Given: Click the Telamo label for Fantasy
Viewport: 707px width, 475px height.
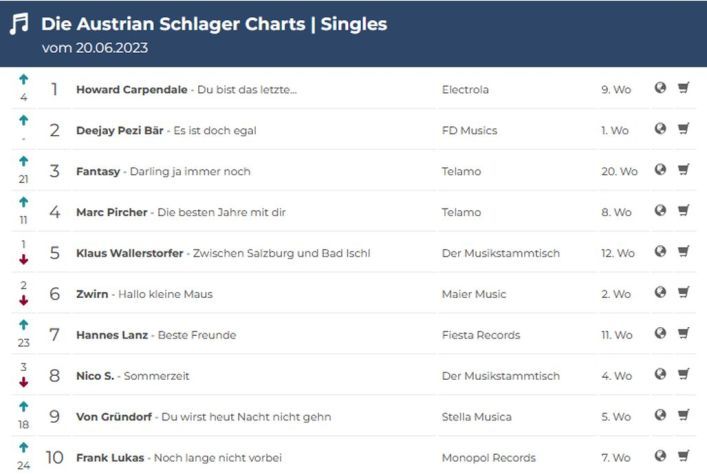Looking at the screenshot, I should tap(461, 171).
